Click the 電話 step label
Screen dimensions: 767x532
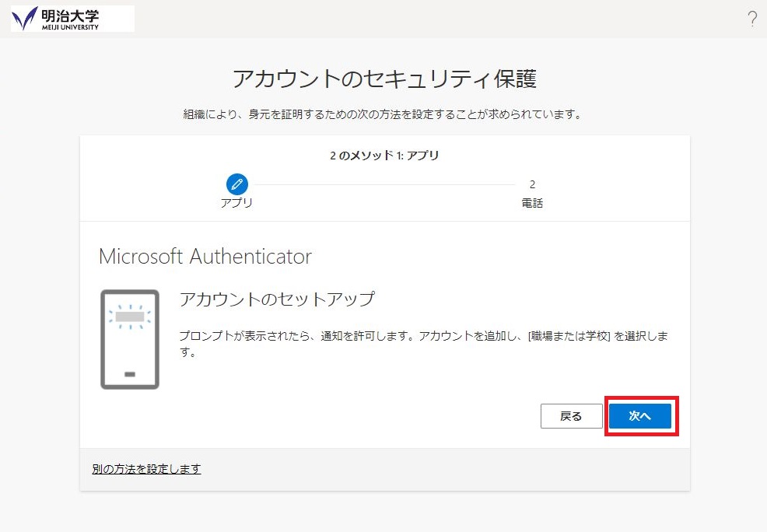click(532, 203)
